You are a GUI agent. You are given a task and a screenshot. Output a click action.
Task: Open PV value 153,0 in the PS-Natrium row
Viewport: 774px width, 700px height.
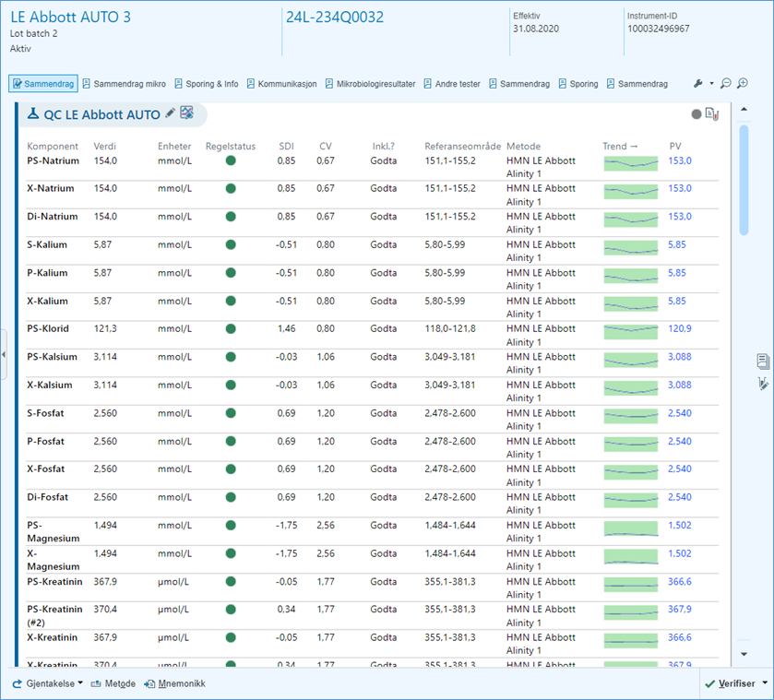pos(680,160)
